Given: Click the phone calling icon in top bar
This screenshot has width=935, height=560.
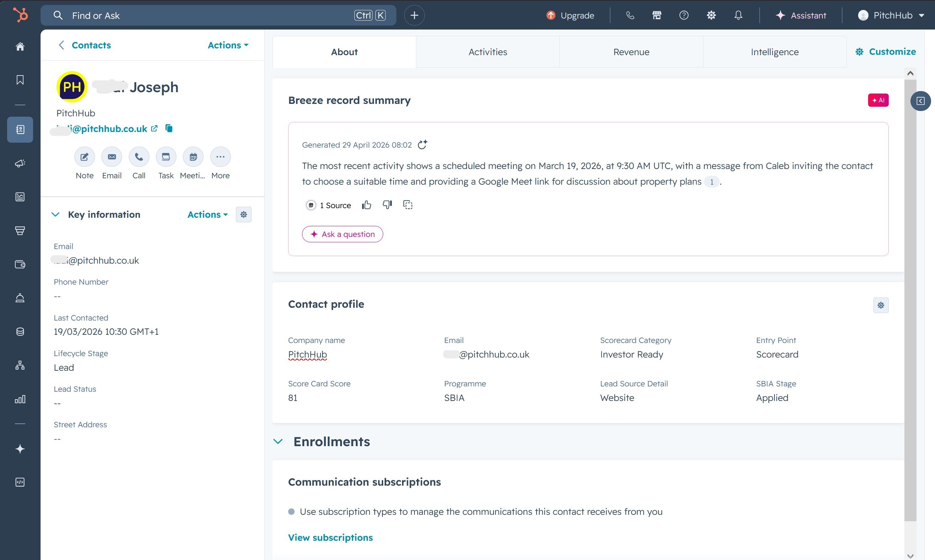Looking at the screenshot, I should [630, 15].
